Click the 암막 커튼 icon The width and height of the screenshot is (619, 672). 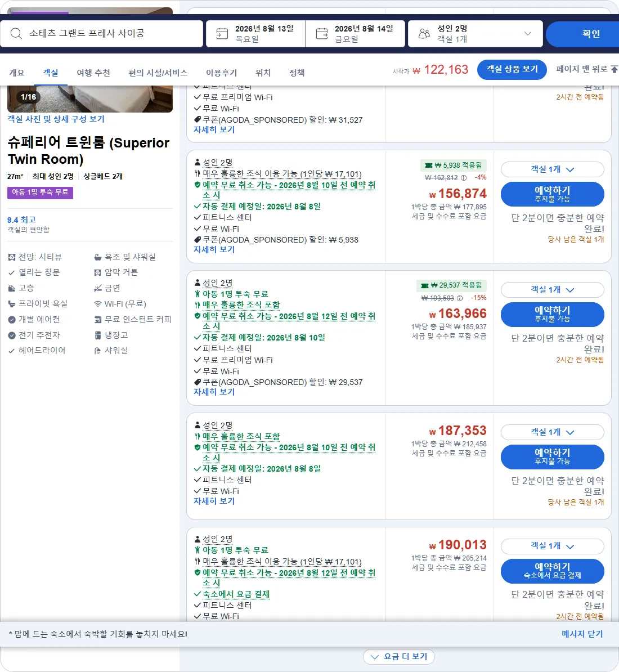[98, 272]
